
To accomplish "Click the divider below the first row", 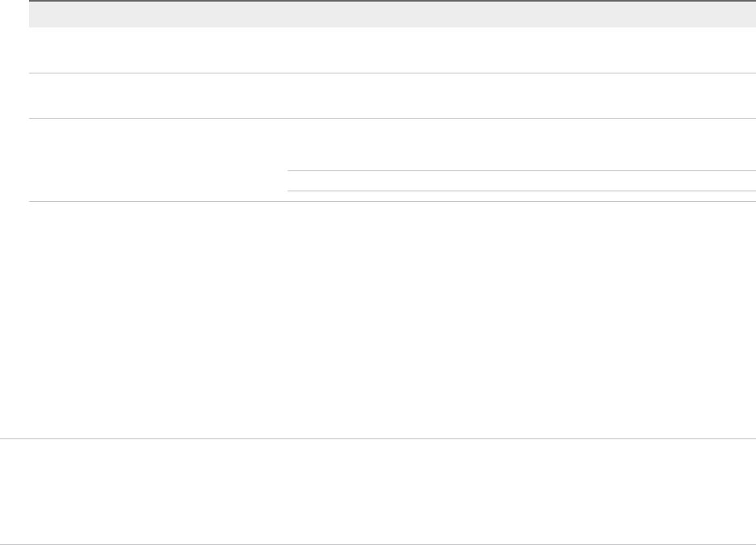I will pos(386,73).
